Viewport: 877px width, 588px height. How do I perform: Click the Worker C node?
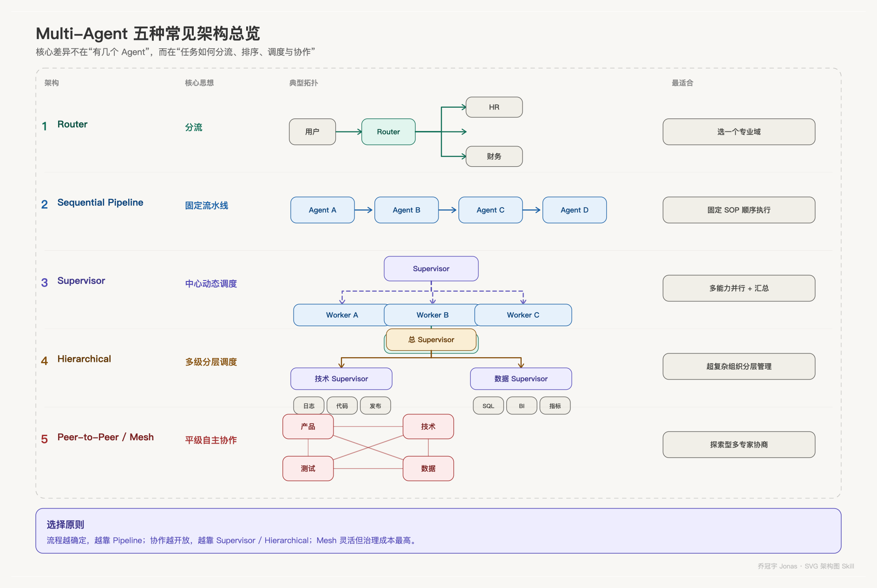pyautogui.click(x=523, y=315)
